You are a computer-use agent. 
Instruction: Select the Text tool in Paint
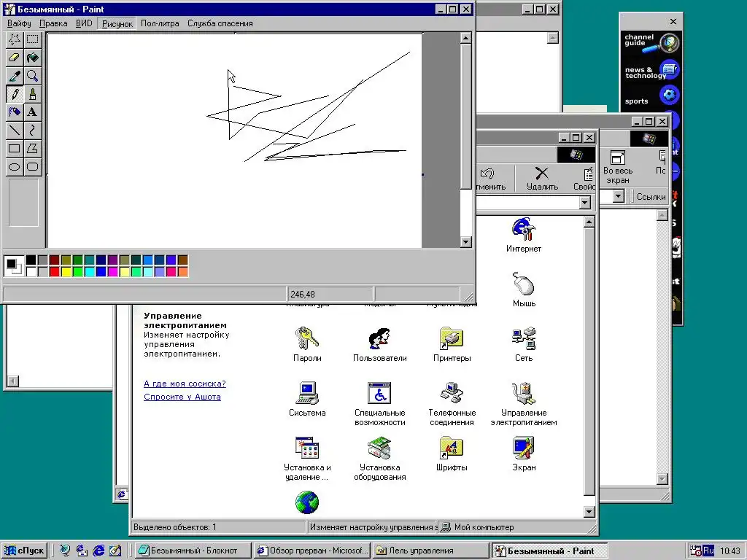click(x=32, y=112)
